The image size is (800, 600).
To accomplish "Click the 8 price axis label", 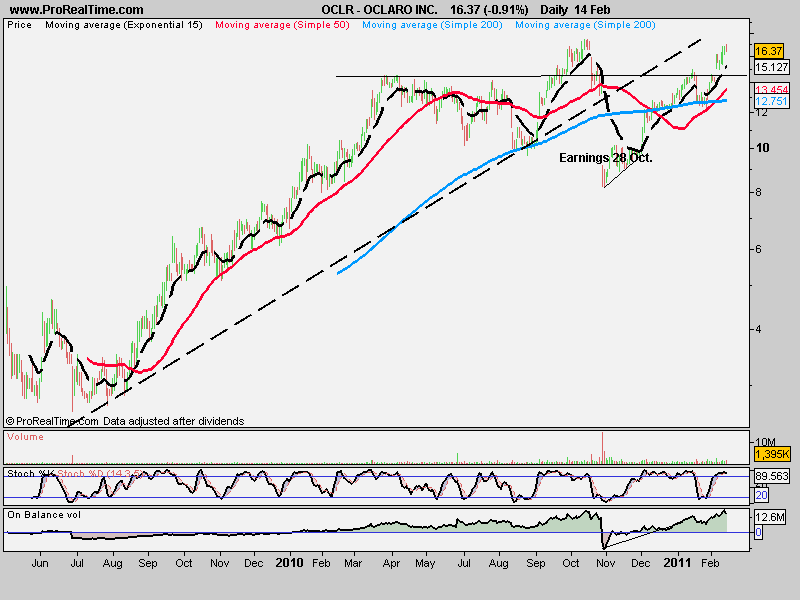I will [x=759, y=192].
